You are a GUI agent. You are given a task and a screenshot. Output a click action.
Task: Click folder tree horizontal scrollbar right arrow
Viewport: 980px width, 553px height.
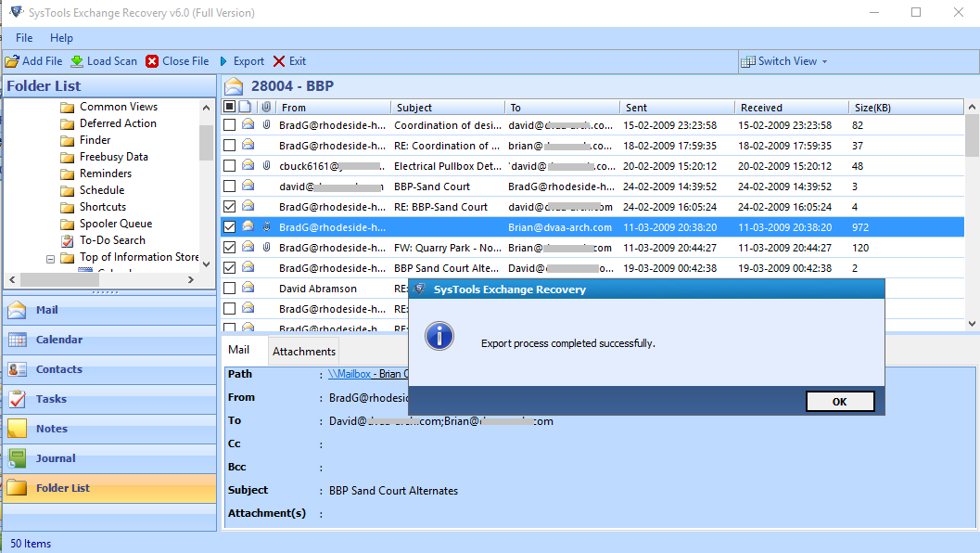coord(191,279)
